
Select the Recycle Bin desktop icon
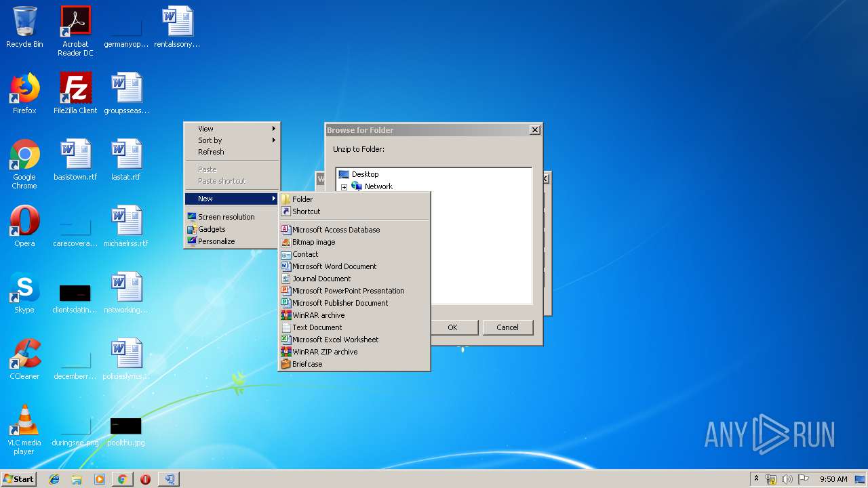point(24,27)
